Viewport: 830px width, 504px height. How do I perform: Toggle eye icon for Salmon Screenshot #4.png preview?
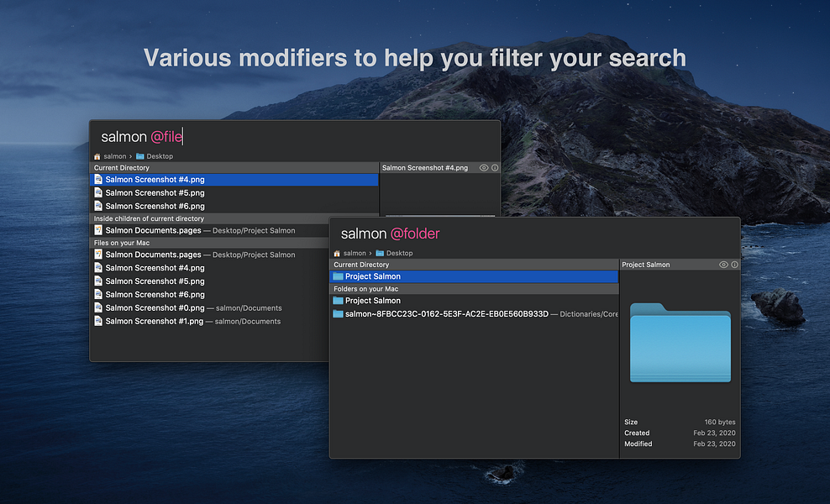point(483,168)
